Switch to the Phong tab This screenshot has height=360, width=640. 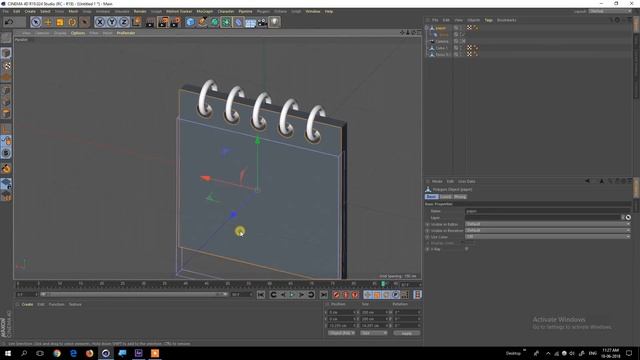click(460, 197)
